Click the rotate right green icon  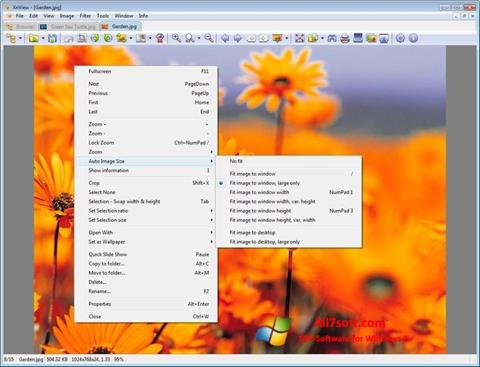(x=108, y=38)
